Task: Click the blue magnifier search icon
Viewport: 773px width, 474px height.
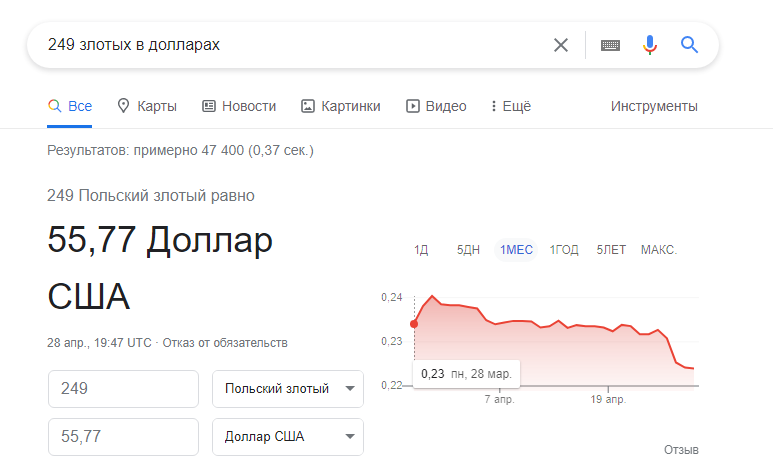Action: (689, 45)
